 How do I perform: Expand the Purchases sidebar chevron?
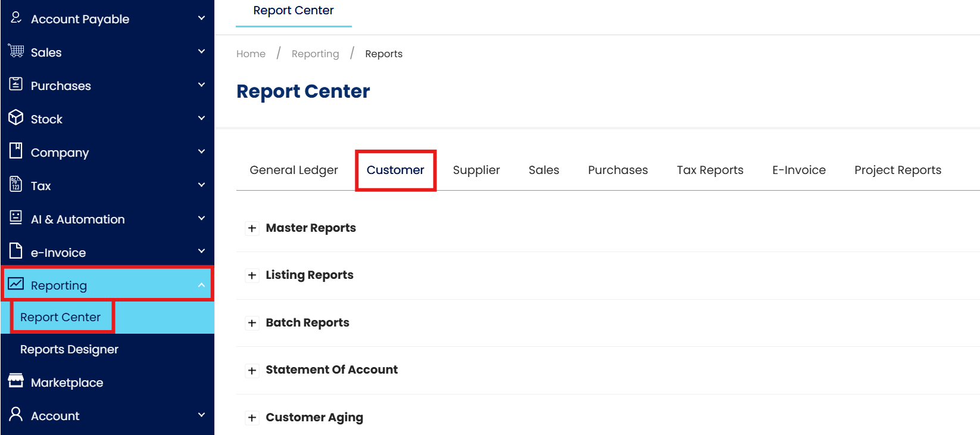point(201,85)
